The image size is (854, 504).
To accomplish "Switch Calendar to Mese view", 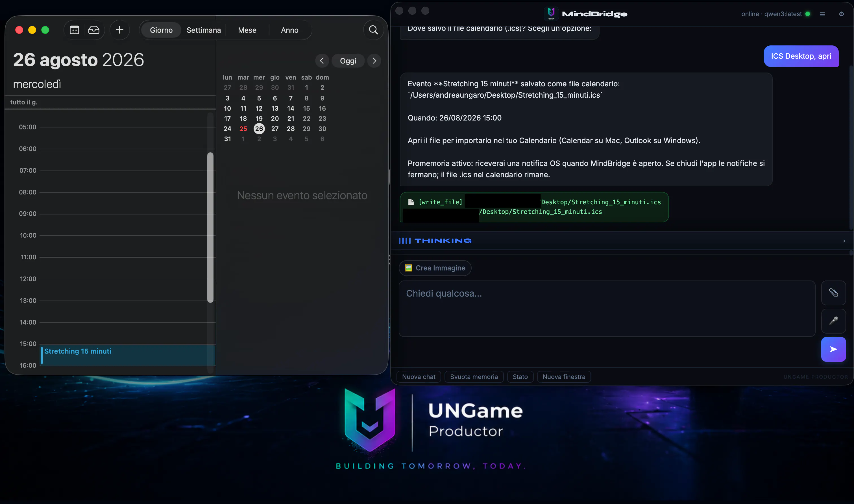I will [247, 30].
